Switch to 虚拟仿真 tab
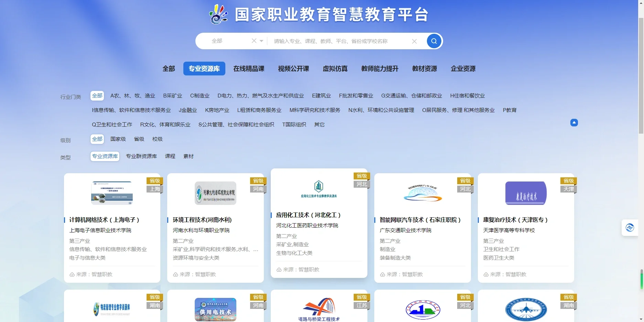 335,69
